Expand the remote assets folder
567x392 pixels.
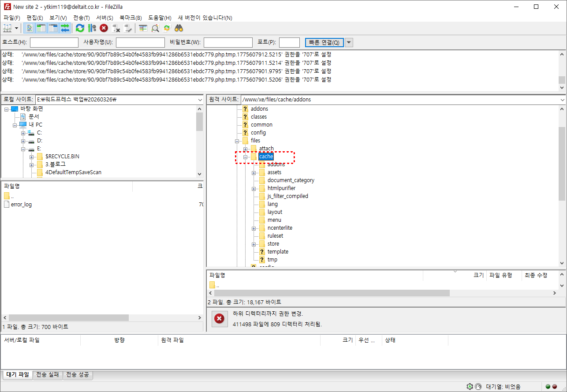click(254, 172)
